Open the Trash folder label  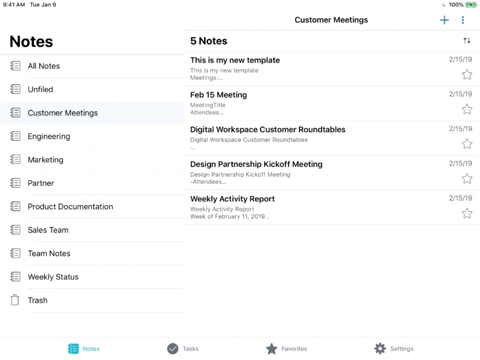click(38, 300)
